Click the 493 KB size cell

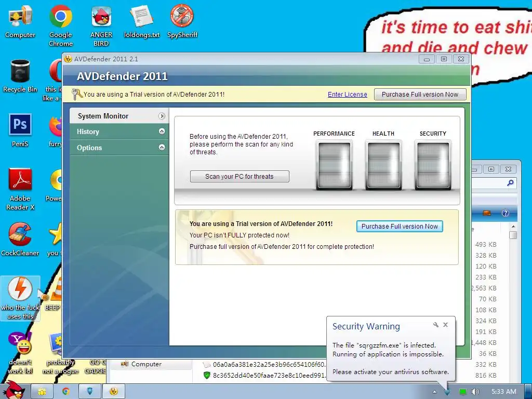(x=486, y=244)
